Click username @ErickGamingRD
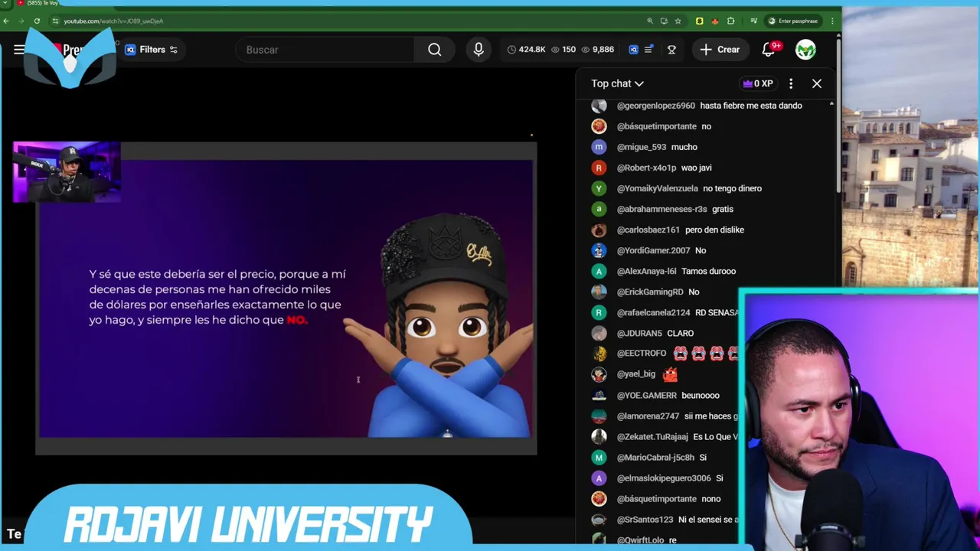 click(650, 292)
